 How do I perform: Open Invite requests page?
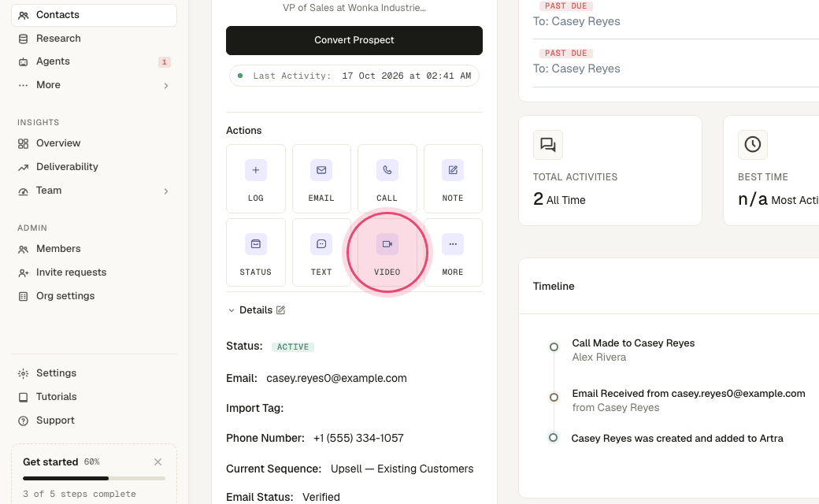pos(94,272)
